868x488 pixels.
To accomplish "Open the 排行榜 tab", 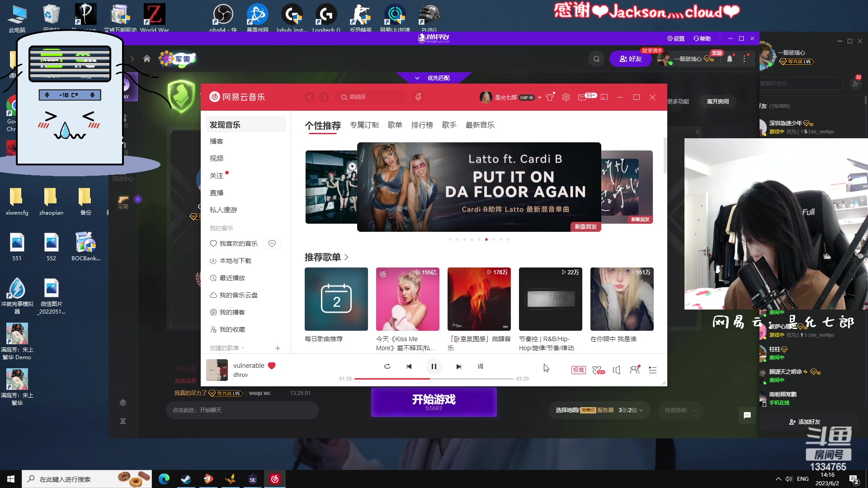I will 422,125.
